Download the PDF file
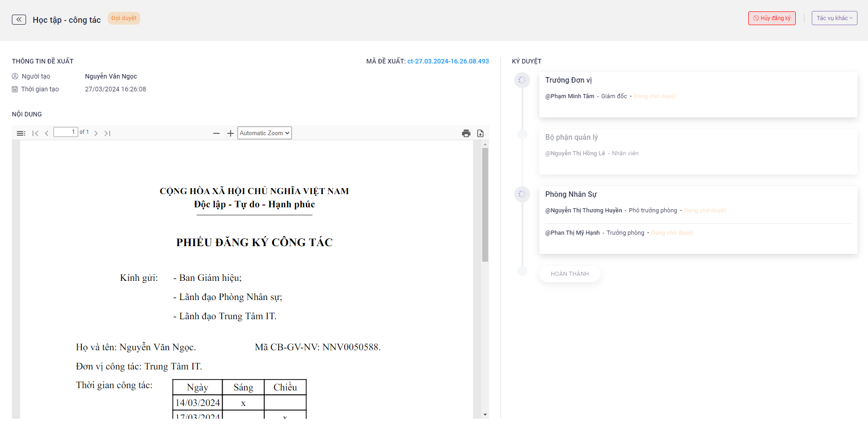Image resolution: width=868 pixels, height=432 pixels. (480, 133)
